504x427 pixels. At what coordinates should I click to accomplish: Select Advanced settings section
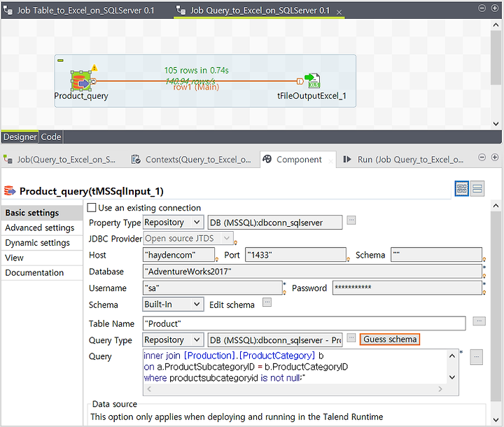coord(42,227)
